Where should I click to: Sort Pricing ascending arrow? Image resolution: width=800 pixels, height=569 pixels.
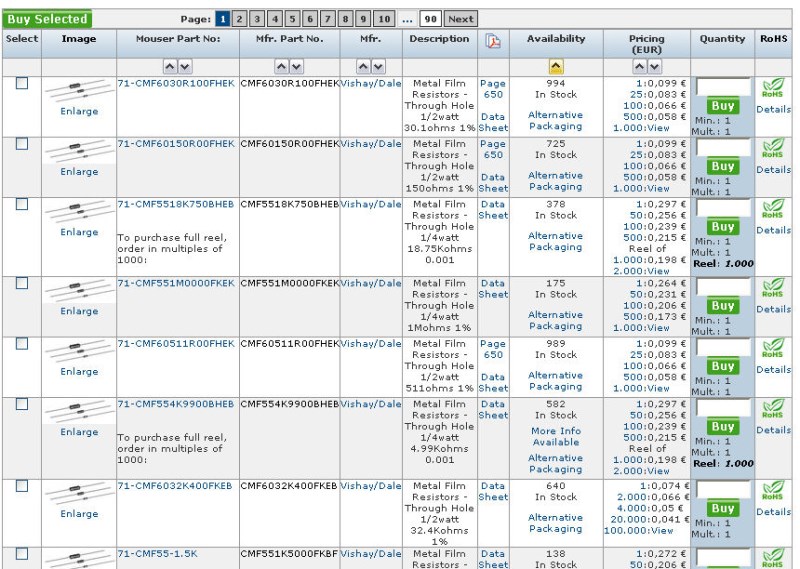coord(639,66)
